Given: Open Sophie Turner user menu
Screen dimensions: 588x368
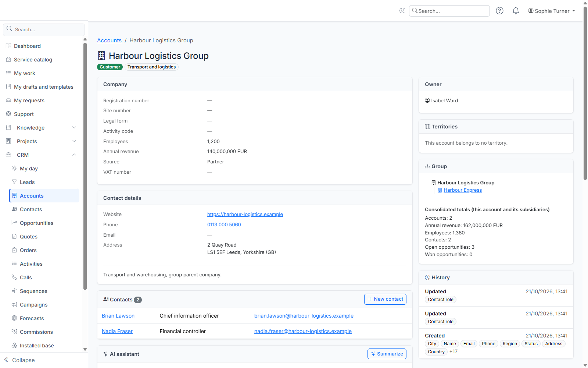Looking at the screenshot, I should pyautogui.click(x=552, y=11).
